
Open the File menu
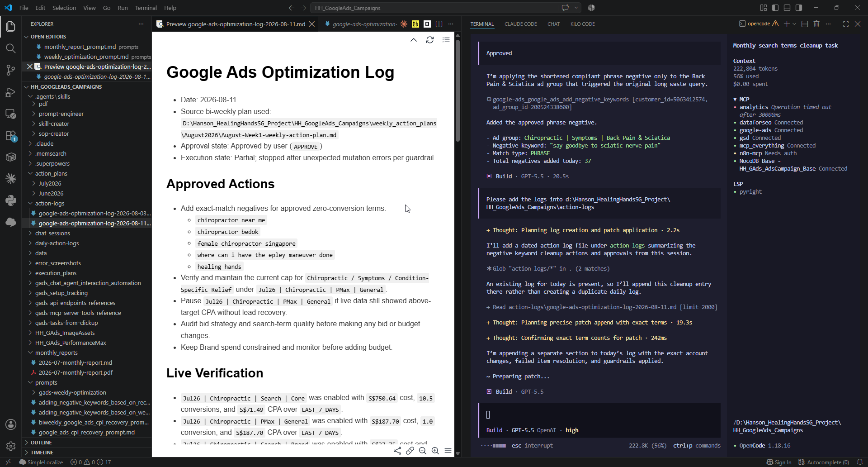click(24, 8)
